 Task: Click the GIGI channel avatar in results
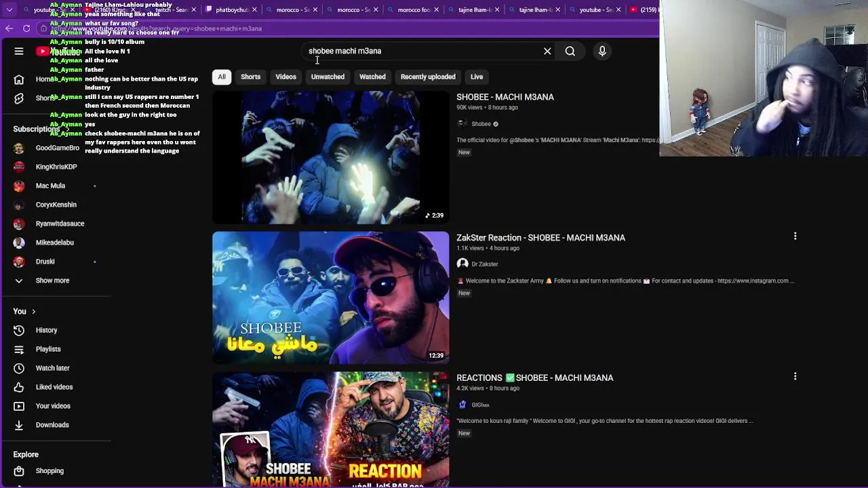[462, 405]
